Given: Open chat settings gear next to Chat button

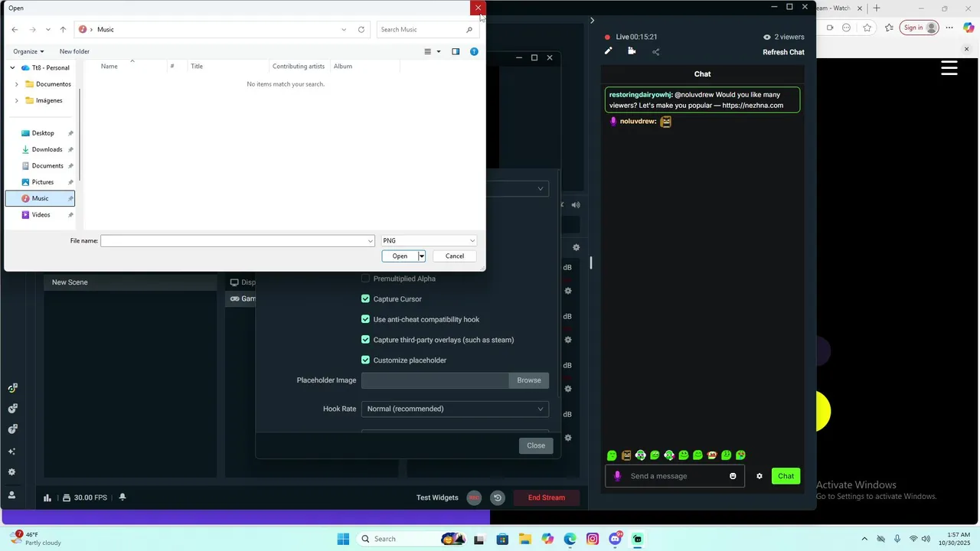Looking at the screenshot, I should [x=759, y=476].
